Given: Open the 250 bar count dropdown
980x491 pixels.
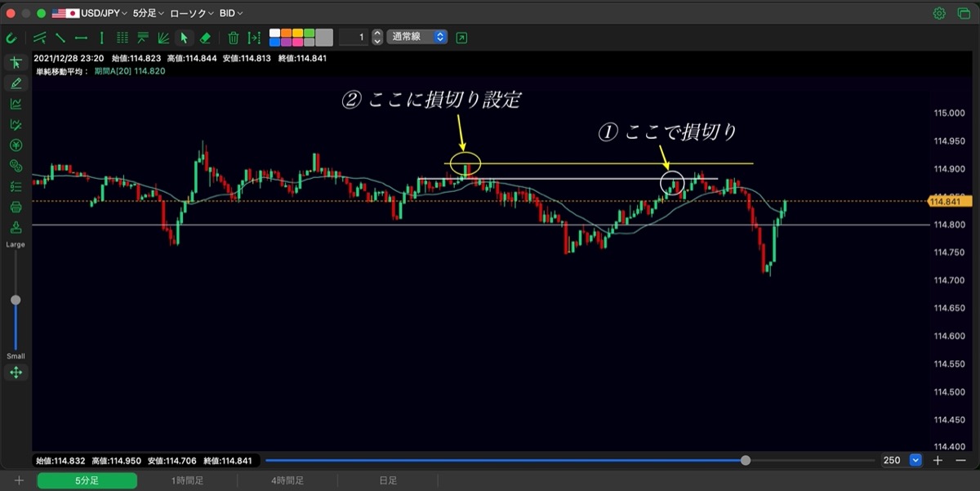Looking at the screenshot, I should [x=901, y=460].
